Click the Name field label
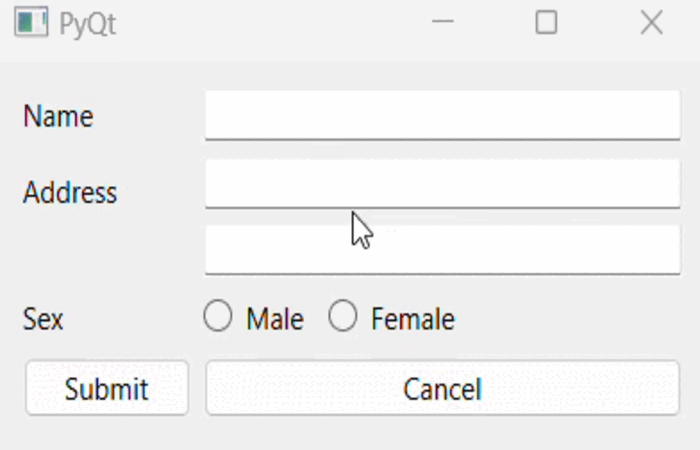700x450 pixels. [58, 117]
